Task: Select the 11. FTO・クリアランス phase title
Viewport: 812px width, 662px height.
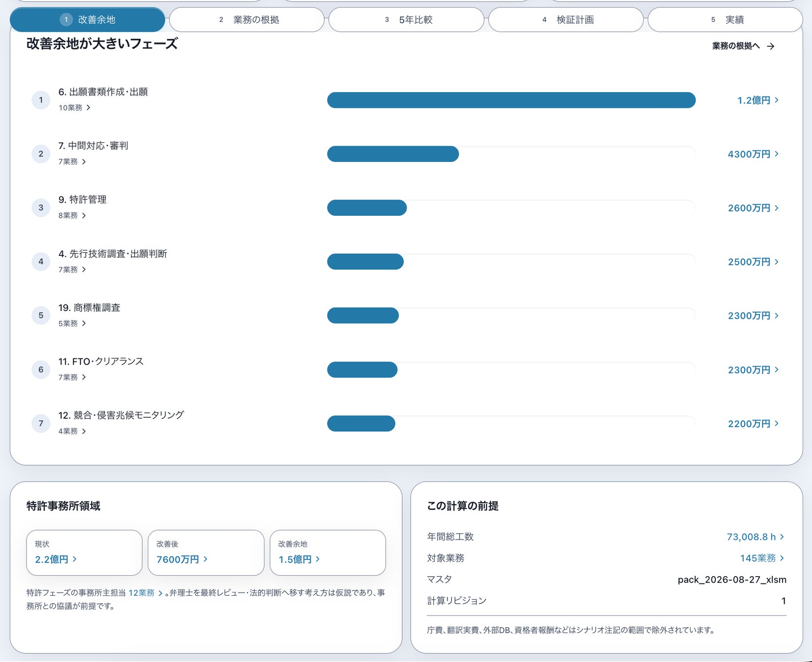Action: point(101,361)
